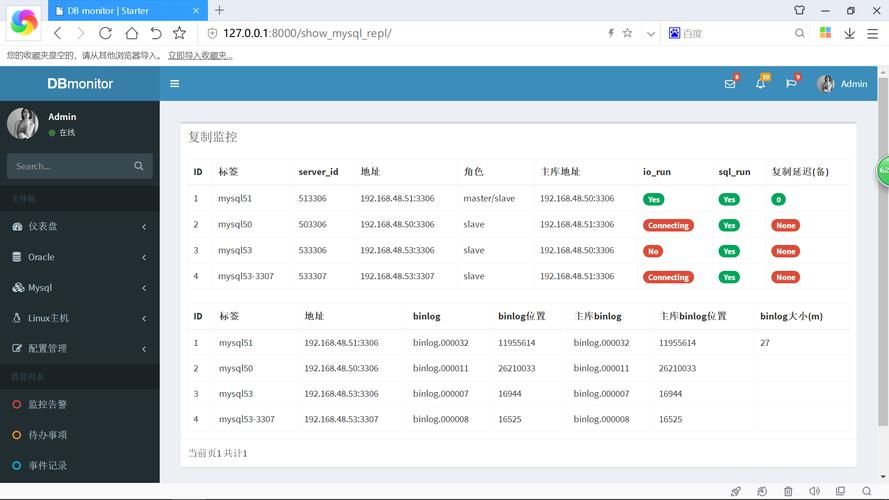Screen dimensions: 889x500
Task: Click the io_run Yes badge for mysql51
Action: (654, 199)
